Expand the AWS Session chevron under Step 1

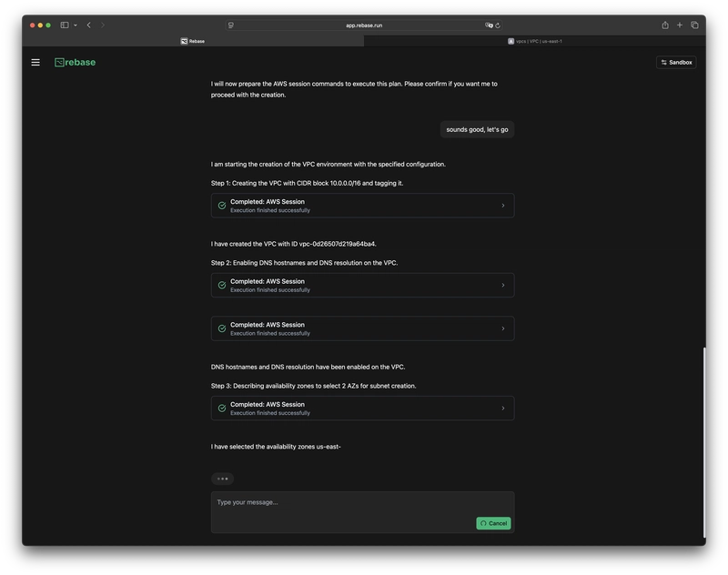pyautogui.click(x=503, y=206)
